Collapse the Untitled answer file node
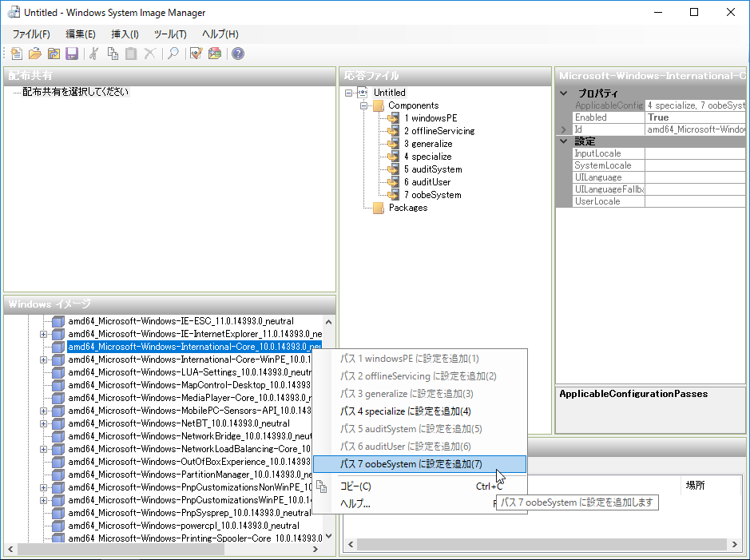The width and height of the screenshot is (750, 560). click(349, 93)
